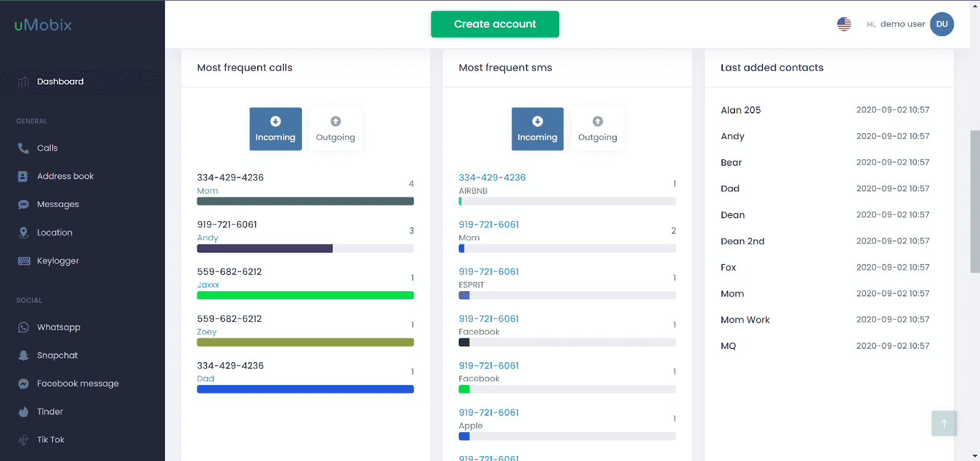Click the Calls phone icon
980x461 pixels.
(x=23, y=148)
